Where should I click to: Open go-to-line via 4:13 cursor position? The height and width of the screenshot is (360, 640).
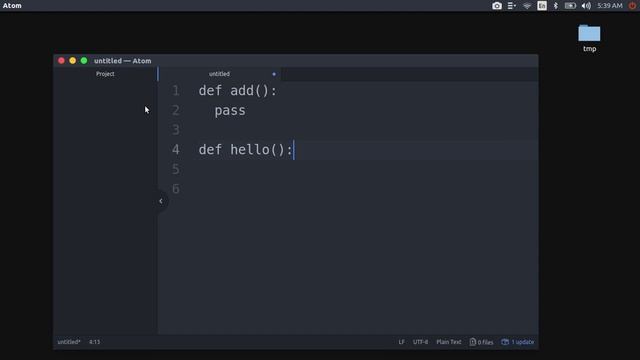pos(94,342)
